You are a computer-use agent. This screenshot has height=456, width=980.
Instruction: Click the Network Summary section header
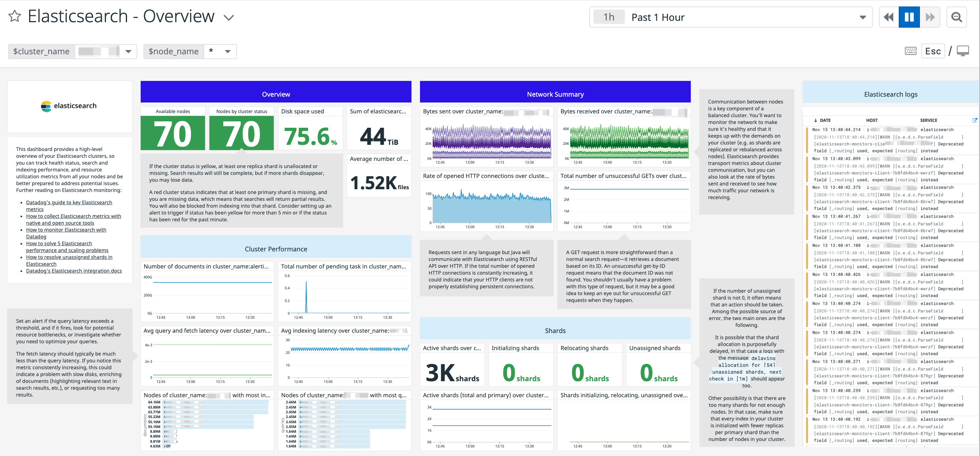click(555, 92)
